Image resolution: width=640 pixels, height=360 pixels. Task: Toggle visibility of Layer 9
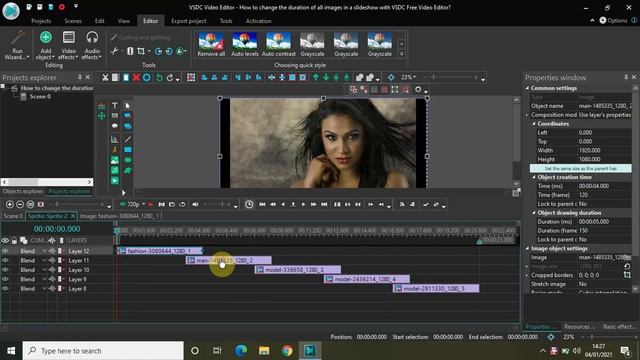click(x=5, y=279)
